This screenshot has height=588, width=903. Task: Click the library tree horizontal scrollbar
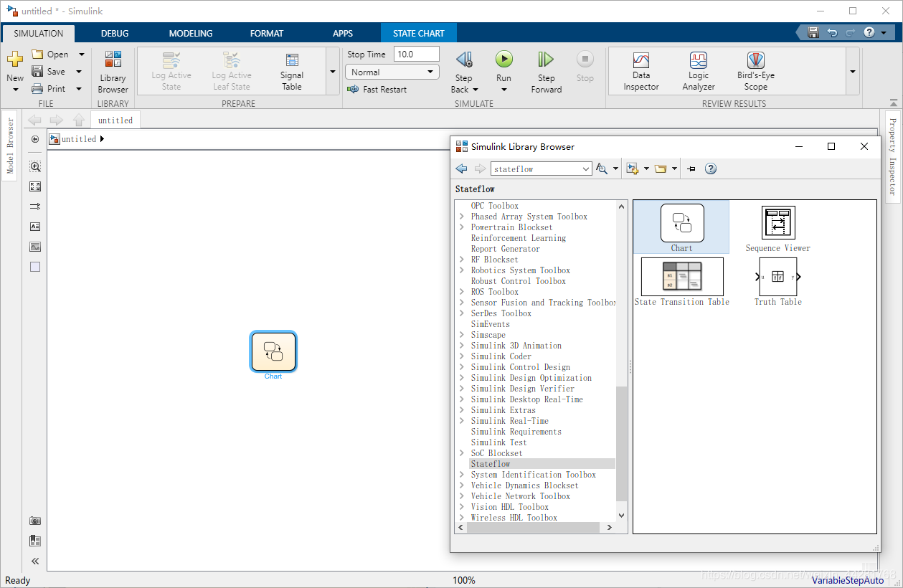(x=533, y=527)
